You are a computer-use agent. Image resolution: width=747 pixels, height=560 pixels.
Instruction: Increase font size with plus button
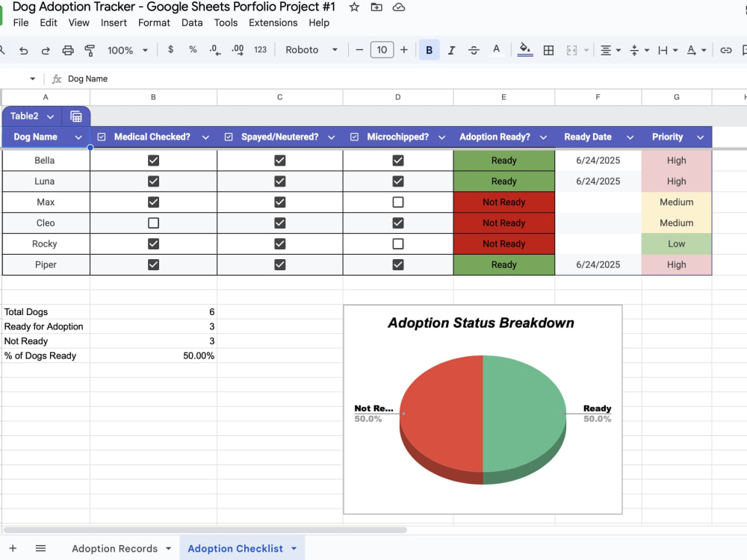coord(404,50)
